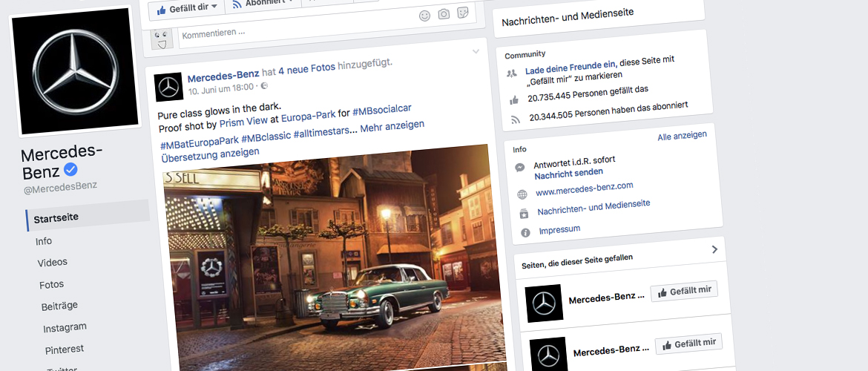868x371 pixels.
Task: Expand post text with Mehr anzeigen
Action: click(392, 125)
